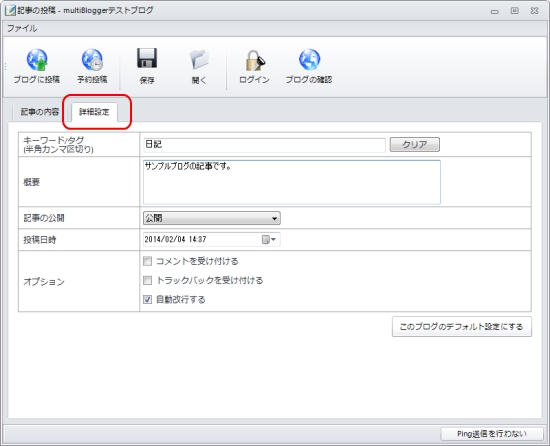This screenshot has height=446, width=550.
Task: Enable コメントを受け付ける checkbox
Action: pos(147,261)
